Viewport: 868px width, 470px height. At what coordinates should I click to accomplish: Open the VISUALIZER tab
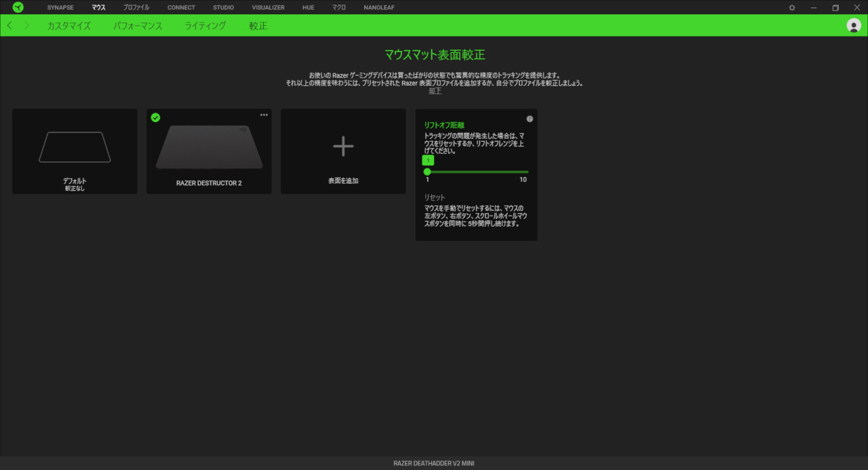coord(268,7)
